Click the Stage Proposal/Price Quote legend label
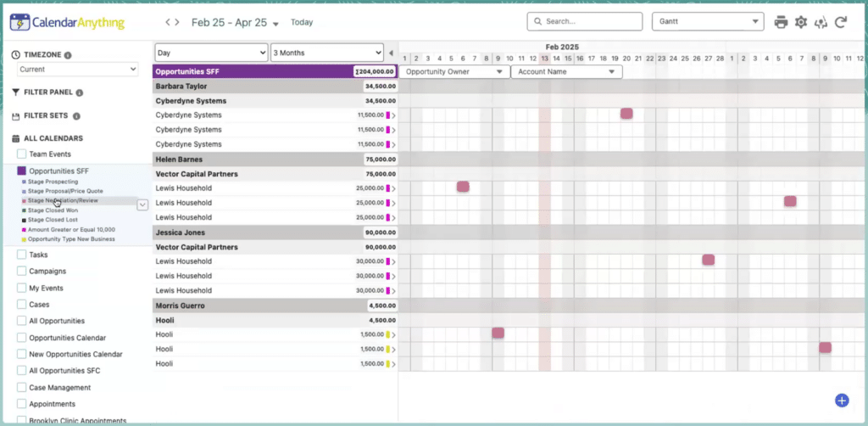868x426 pixels. point(65,191)
